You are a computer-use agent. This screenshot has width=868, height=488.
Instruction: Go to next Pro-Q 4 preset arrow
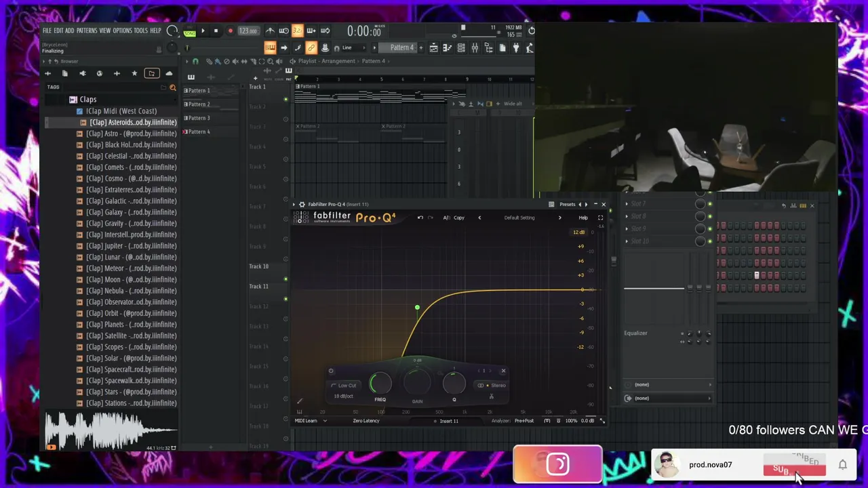coord(559,218)
